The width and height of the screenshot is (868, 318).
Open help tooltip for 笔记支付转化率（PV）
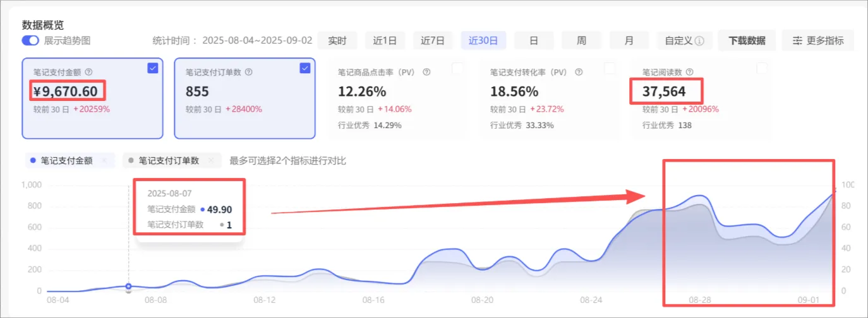pos(579,73)
